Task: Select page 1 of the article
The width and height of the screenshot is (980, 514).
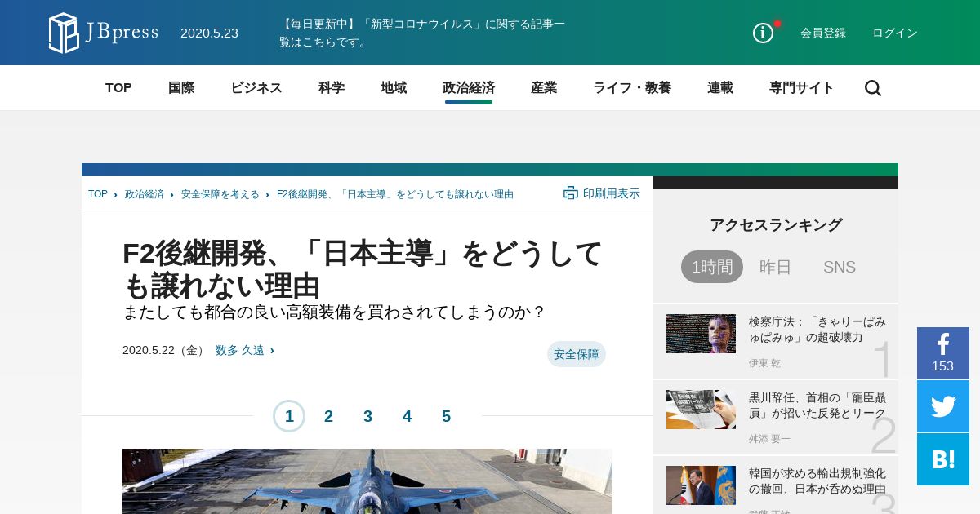Action: click(289, 416)
